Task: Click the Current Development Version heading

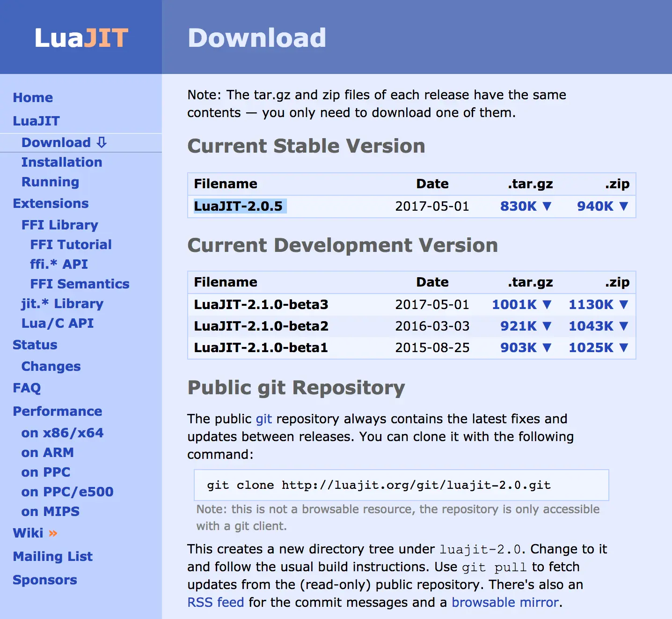Action: coord(343,245)
